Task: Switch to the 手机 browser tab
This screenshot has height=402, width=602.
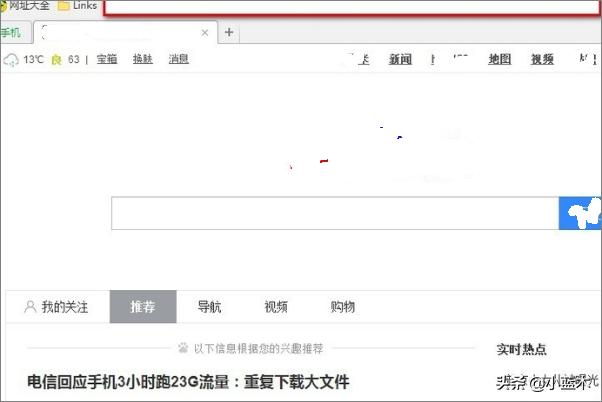Action: 10,33
